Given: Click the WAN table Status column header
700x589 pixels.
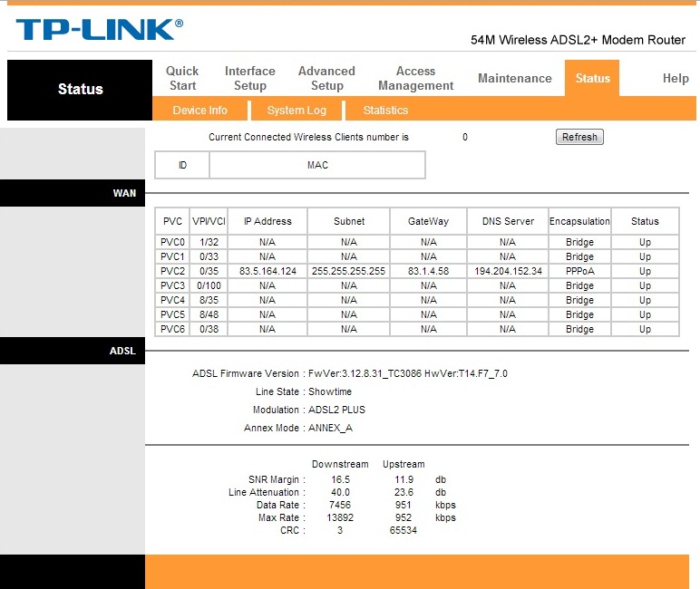Looking at the screenshot, I should (x=645, y=221).
